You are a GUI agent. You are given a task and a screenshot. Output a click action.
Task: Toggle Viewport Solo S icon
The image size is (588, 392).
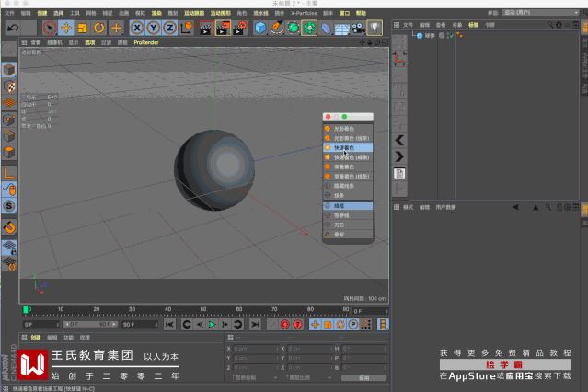9,206
